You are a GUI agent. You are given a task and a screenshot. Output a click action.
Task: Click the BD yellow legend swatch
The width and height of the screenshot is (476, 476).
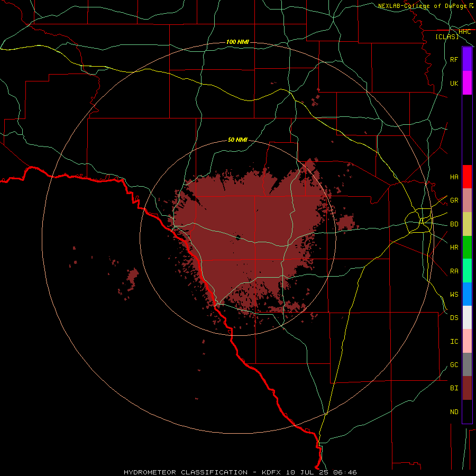click(x=467, y=224)
